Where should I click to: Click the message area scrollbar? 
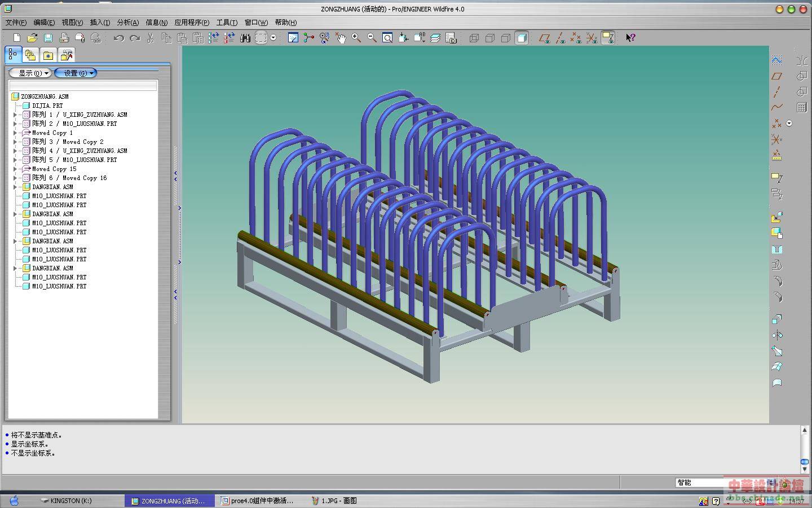pos(805,449)
